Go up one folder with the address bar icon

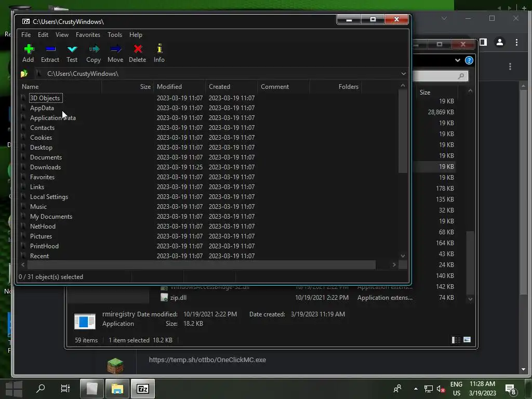(x=24, y=74)
